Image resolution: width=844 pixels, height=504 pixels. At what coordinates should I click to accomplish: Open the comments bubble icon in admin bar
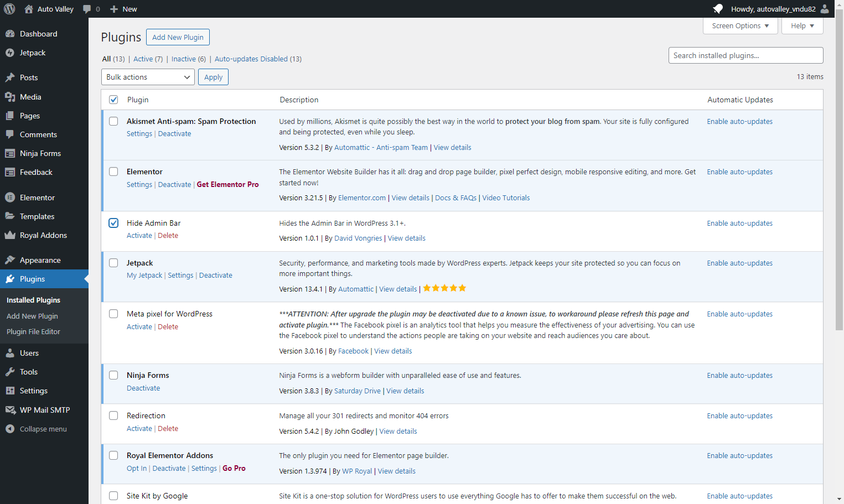[87, 9]
